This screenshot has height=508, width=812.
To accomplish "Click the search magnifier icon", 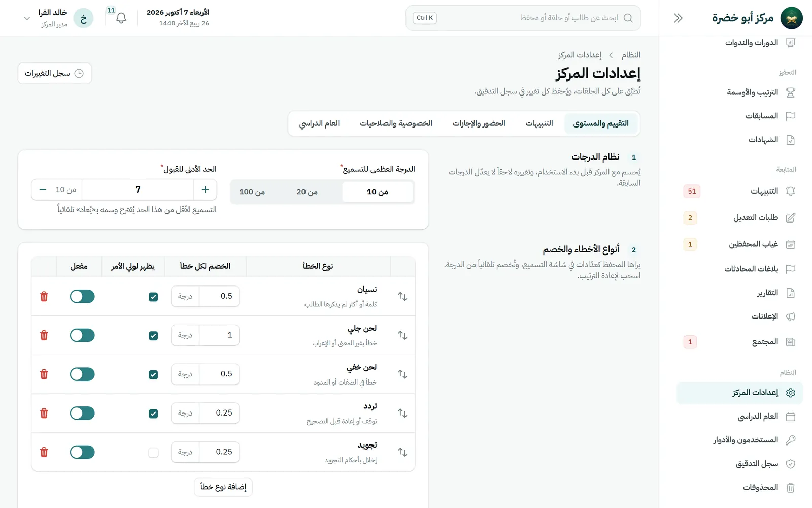I will point(628,18).
